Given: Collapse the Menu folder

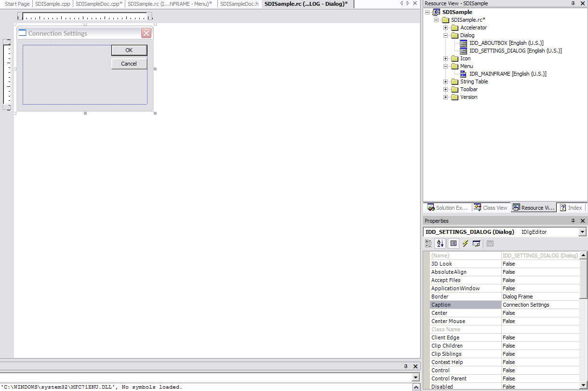Looking at the screenshot, I should (446, 66).
